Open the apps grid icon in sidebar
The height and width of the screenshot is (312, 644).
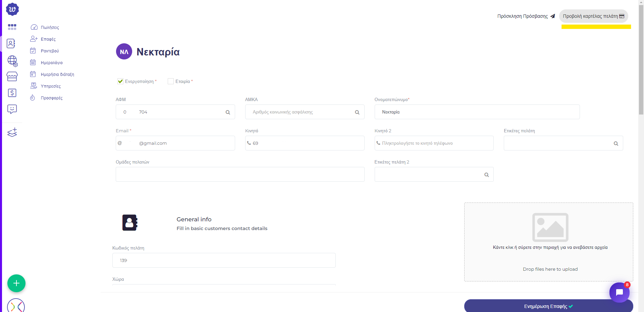pyautogui.click(x=12, y=27)
